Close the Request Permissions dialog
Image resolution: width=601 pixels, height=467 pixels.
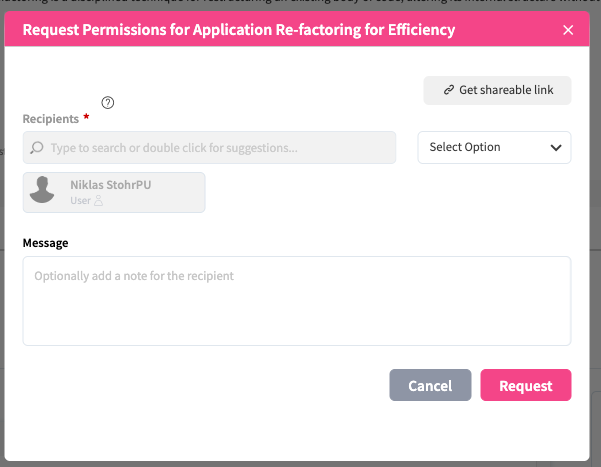point(568,30)
